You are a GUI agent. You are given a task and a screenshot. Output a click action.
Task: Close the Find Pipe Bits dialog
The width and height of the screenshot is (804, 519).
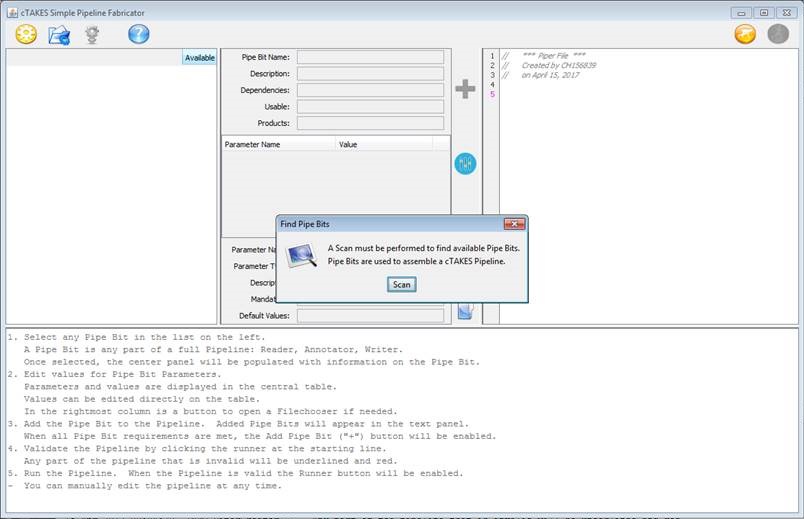514,224
